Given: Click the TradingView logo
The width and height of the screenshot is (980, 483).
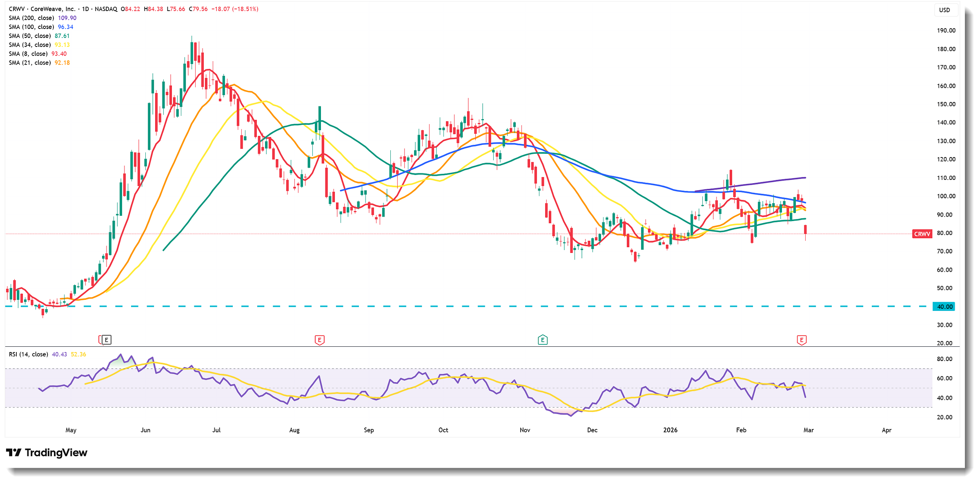Looking at the screenshot, I should click(47, 452).
